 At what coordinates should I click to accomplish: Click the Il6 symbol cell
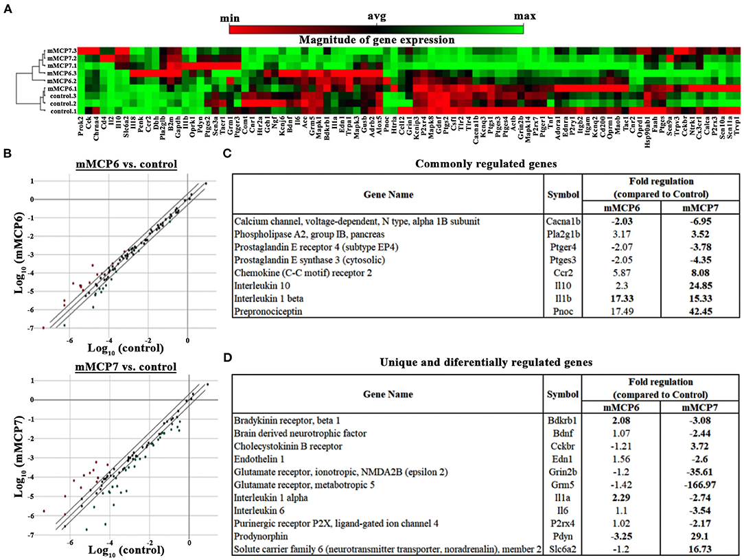point(563,511)
